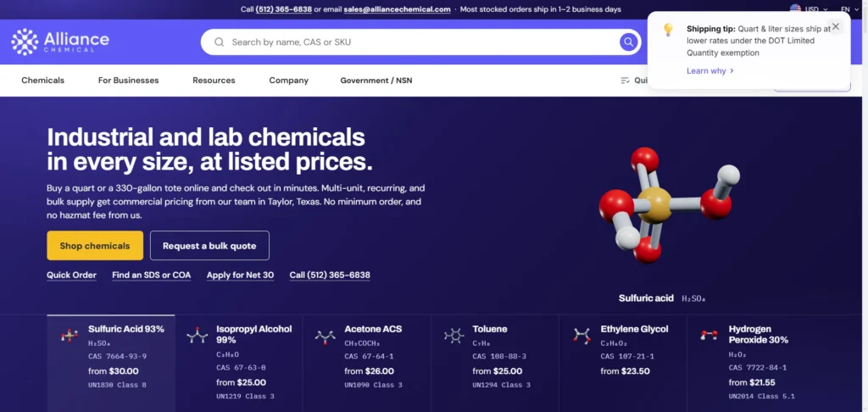Click the purple search magnifier button
The image size is (868, 412).
[628, 42]
